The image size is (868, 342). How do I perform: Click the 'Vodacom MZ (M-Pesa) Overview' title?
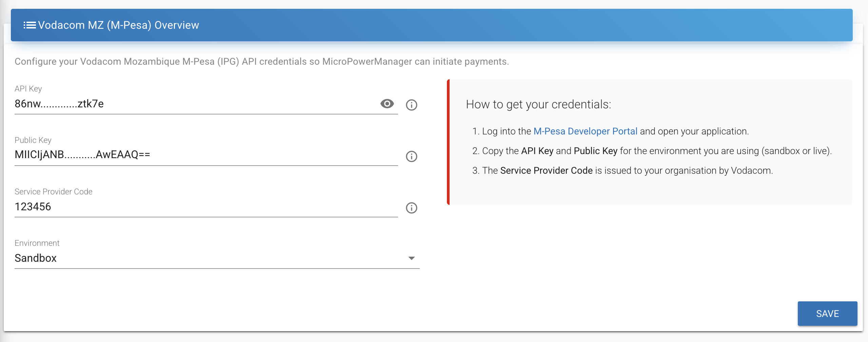(118, 25)
